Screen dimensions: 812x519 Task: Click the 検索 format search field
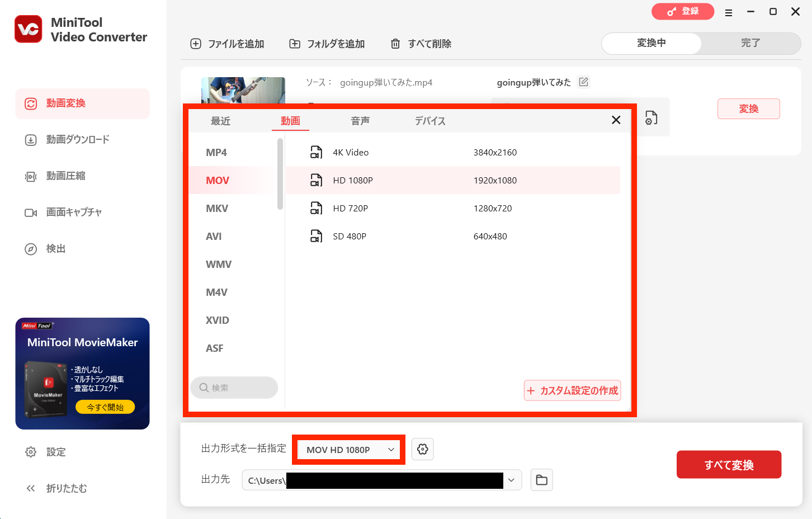tap(234, 388)
